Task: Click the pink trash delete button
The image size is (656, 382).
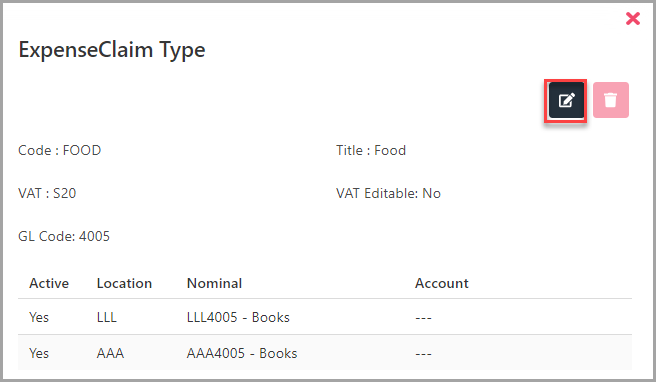Action: [610, 100]
